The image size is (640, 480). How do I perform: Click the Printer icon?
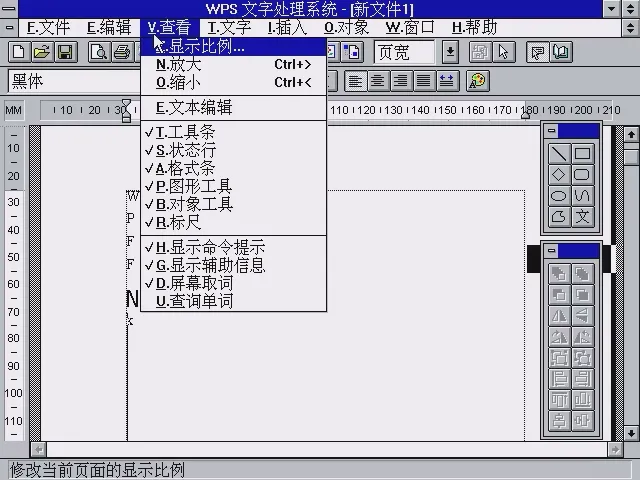[x=122, y=52]
